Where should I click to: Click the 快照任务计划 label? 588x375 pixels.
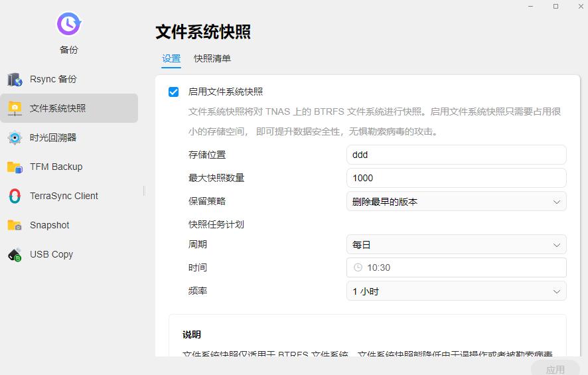[x=216, y=224]
